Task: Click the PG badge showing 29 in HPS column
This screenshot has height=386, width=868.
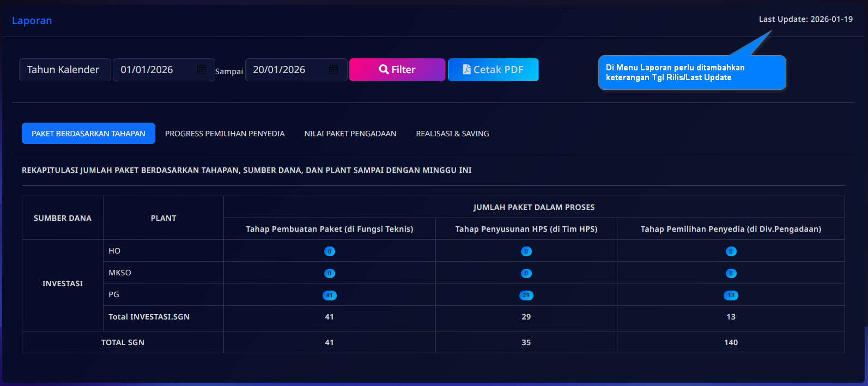Action: point(526,295)
